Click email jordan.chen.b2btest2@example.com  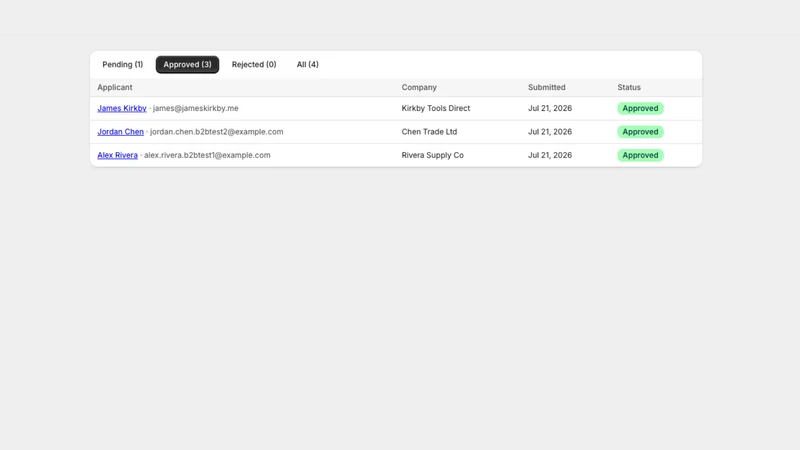pyautogui.click(x=216, y=132)
